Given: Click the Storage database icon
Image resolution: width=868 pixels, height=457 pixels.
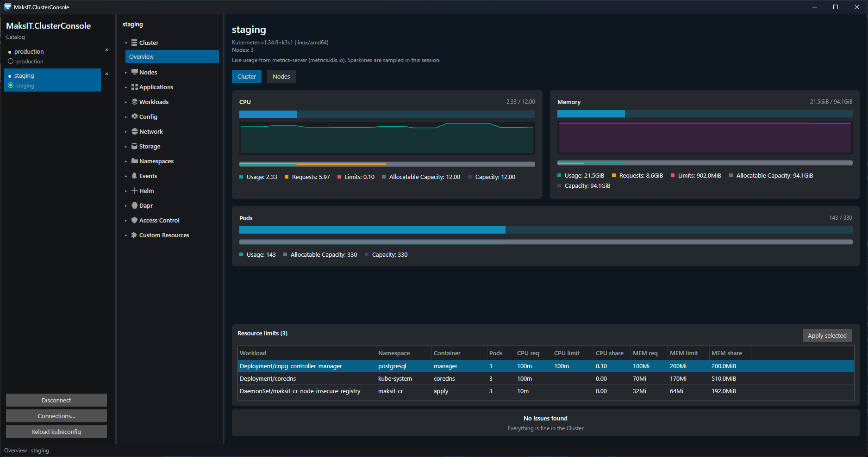Looking at the screenshot, I should tap(134, 146).
